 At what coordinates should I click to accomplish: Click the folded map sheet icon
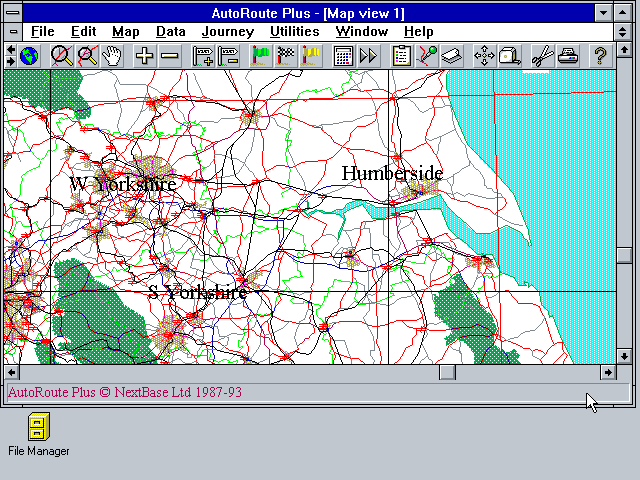(452, 56)
